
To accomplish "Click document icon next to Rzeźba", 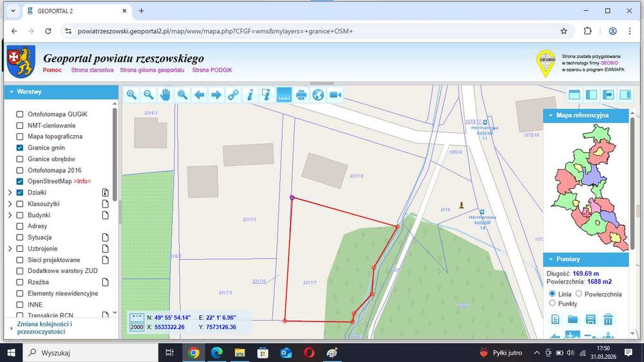I will click(105, 282).
